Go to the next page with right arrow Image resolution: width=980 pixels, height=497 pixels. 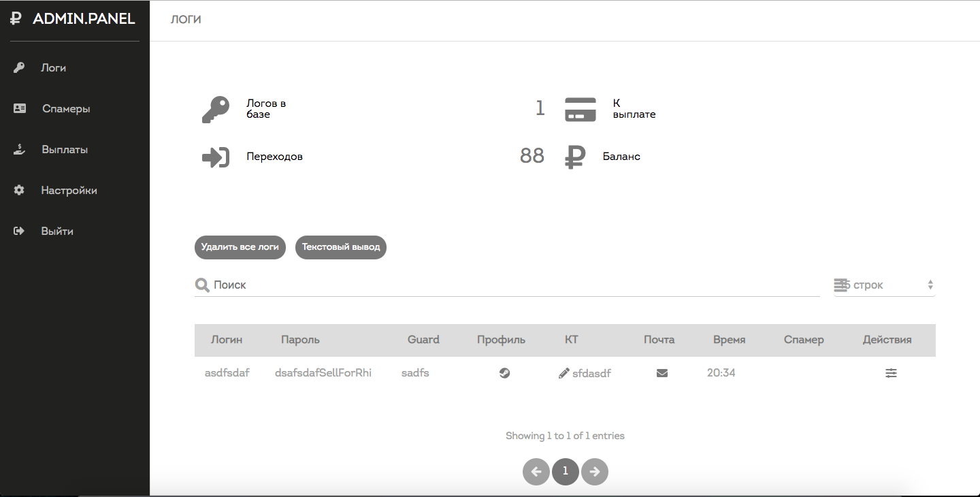(595, 471)
